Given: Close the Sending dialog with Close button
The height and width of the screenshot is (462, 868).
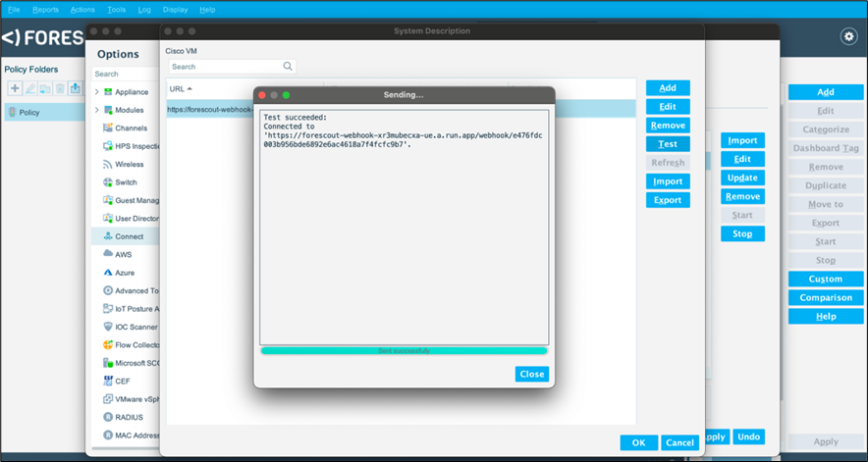Looking at the screenshot, I should tap(532, 374).
